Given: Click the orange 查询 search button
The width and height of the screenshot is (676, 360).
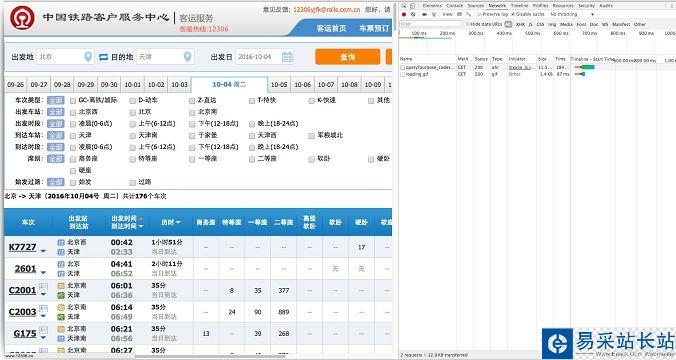Looking at the screenshot, I should 347,57.
